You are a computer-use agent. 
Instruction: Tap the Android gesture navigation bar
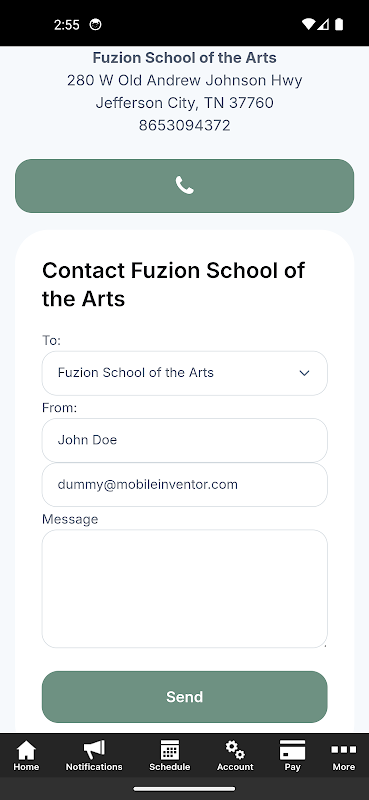(184, 789)
